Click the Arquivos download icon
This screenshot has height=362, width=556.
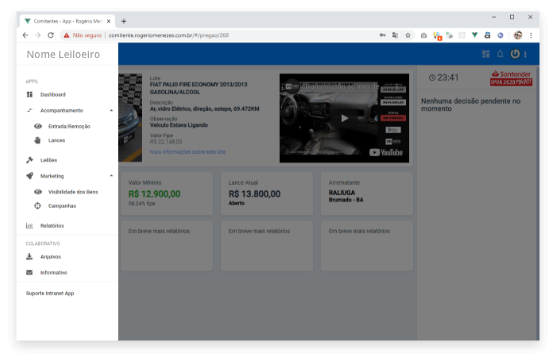[29, 256]
